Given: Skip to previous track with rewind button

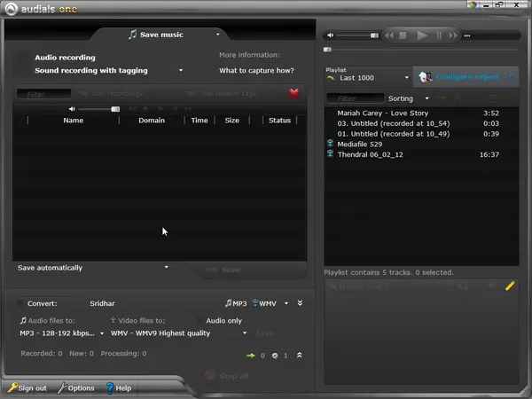Looking at the screenshot, I should point(389,35).
